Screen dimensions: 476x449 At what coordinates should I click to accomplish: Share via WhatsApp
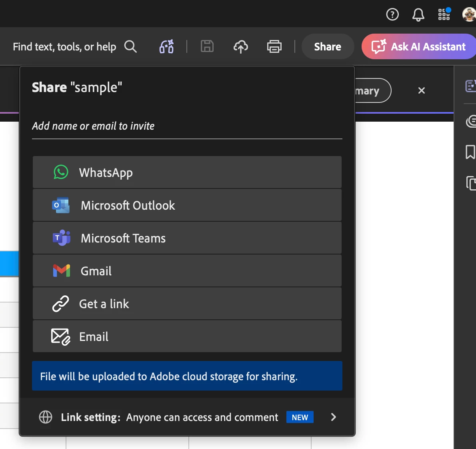(187, 172)
